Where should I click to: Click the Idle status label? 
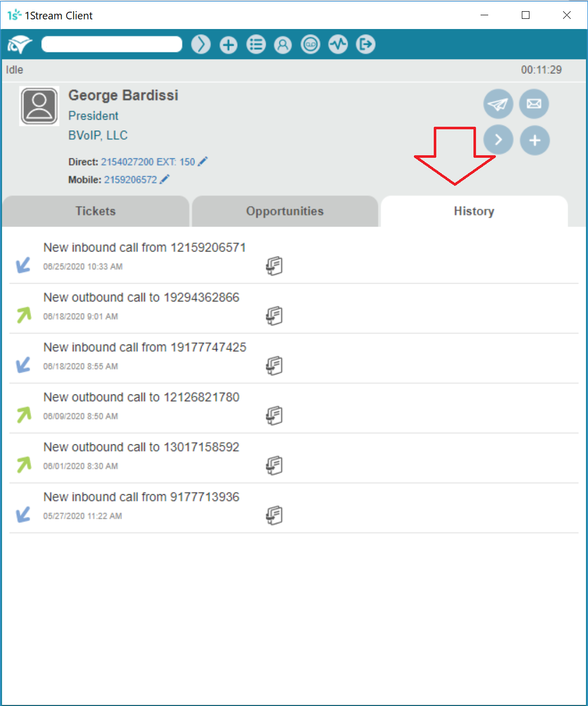tap(15, 70)
